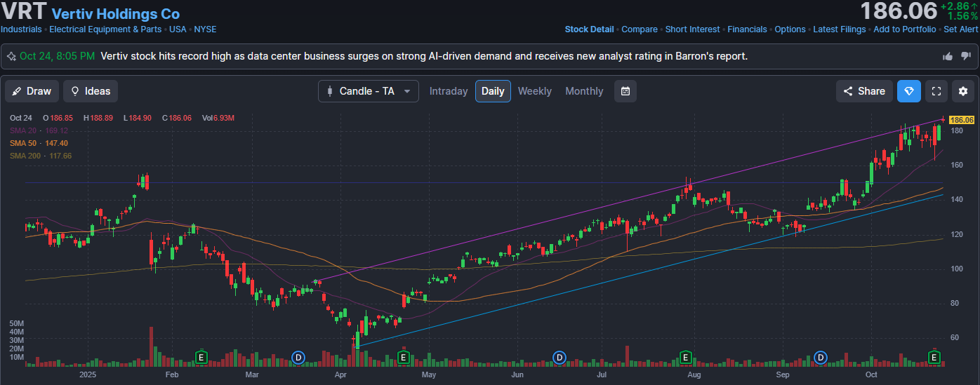
Task: Click the earnings E marker in late April
Action: pos(404,358)
